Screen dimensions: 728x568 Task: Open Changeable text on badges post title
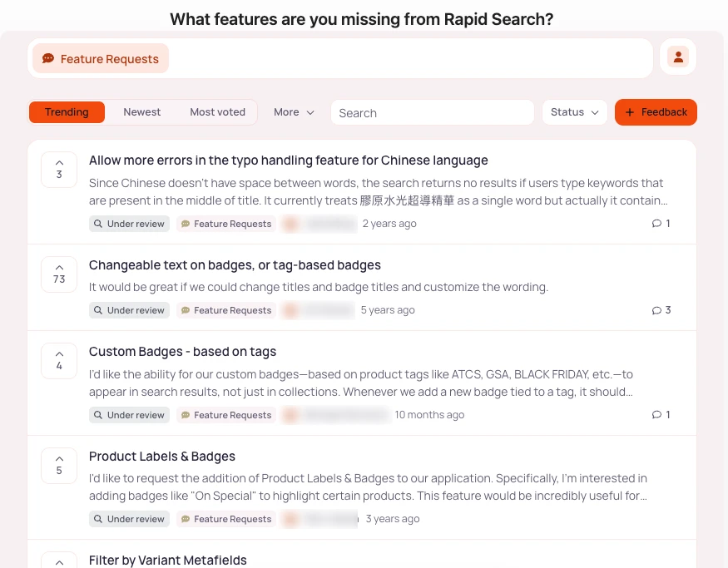(x=235, y=265)
